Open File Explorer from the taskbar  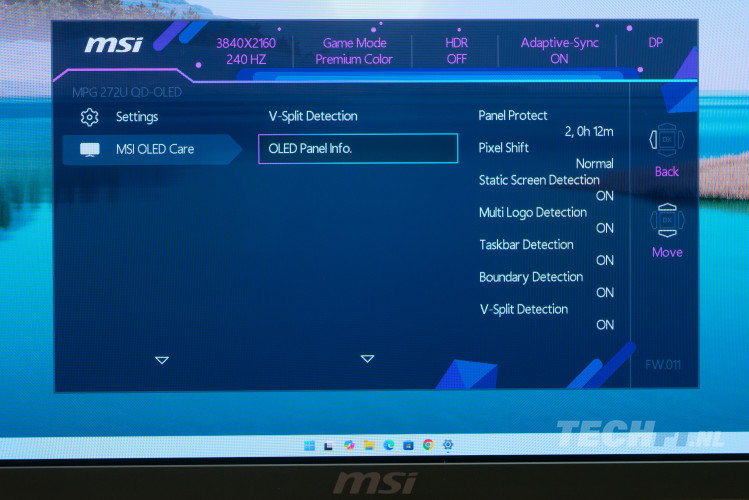[369, 446]
